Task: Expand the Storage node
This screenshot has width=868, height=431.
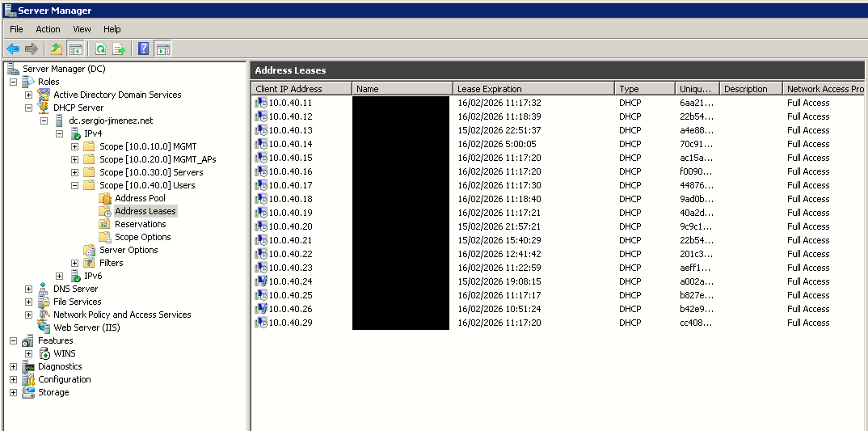Action: (13, 392)
